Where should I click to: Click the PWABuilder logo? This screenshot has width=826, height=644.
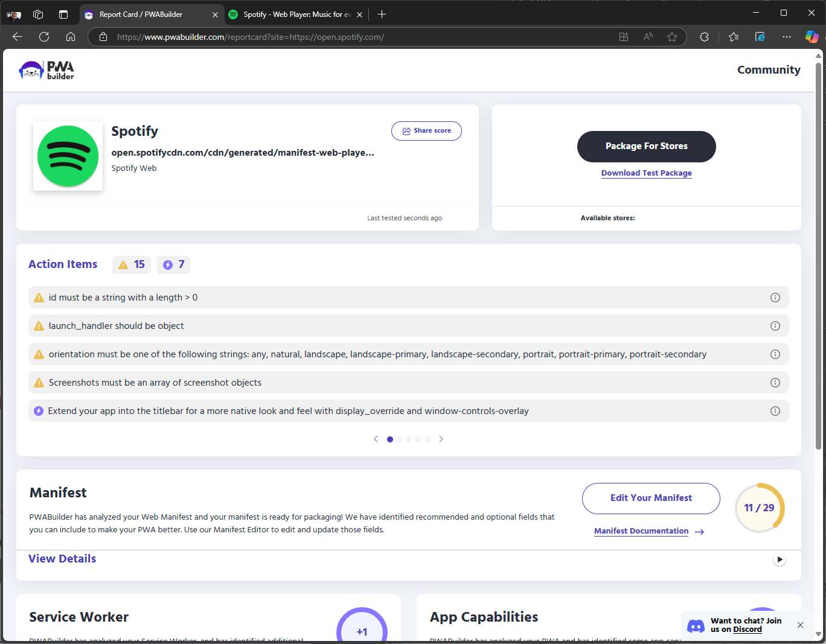(x=46, y=70)
